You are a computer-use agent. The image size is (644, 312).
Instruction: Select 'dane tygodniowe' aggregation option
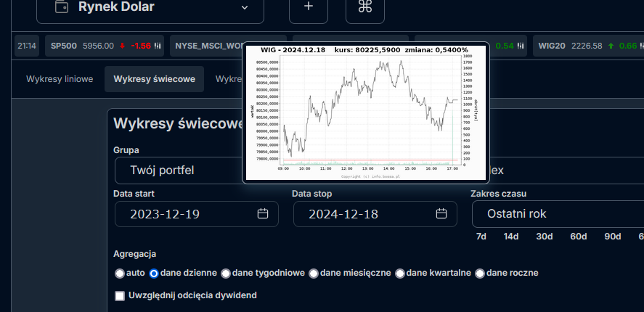pos(226,274)
